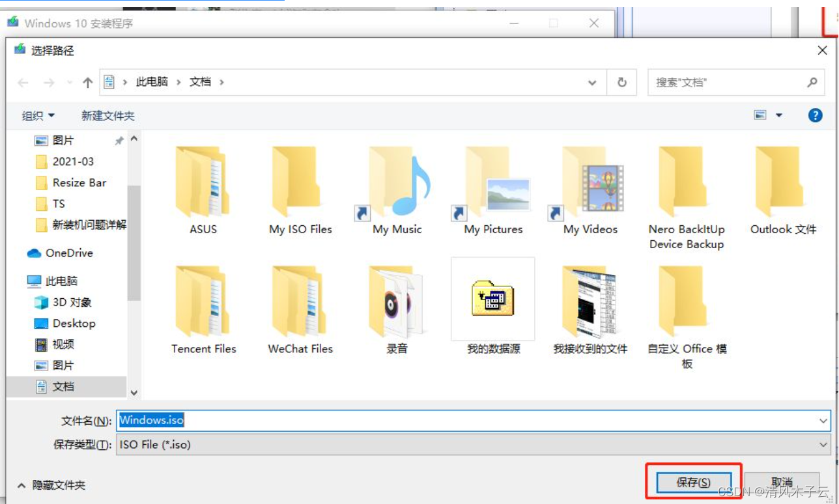Click the 保存(S) button

pyautogui.click(x=694, y=483)
